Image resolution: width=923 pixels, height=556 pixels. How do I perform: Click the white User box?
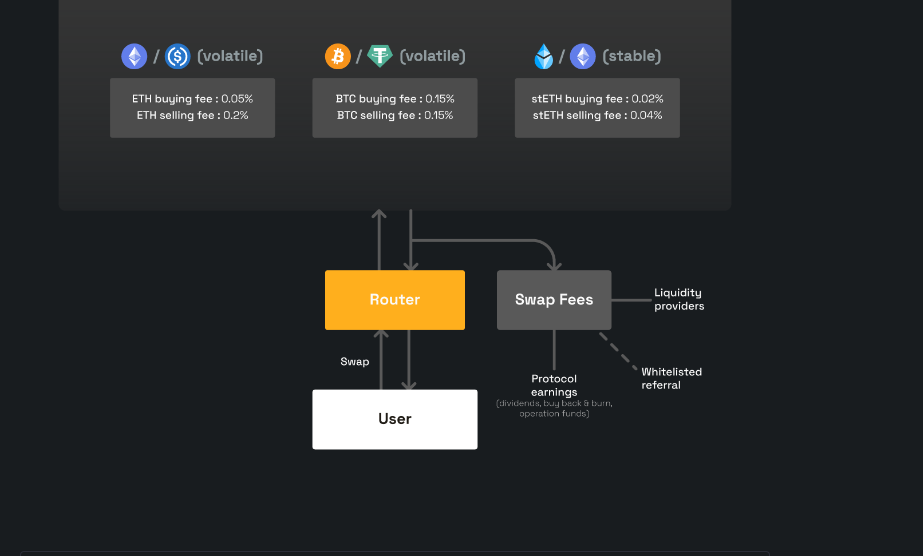point(395,419)
